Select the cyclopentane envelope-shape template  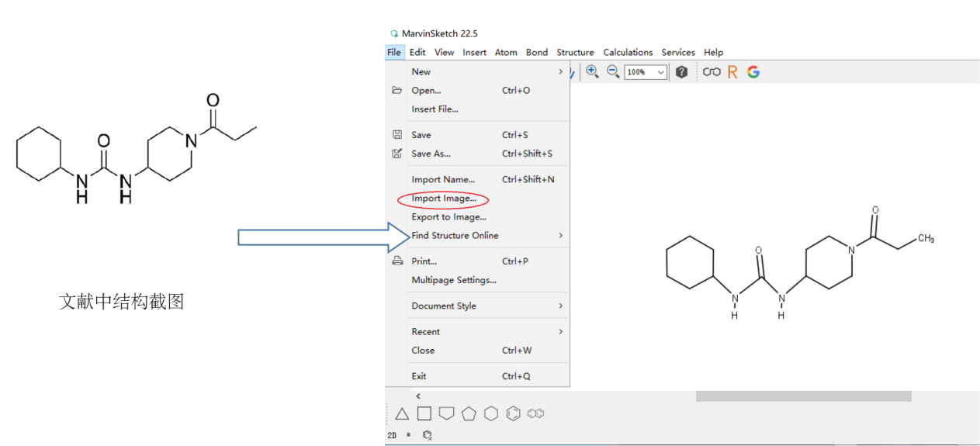tap(446, 413)
